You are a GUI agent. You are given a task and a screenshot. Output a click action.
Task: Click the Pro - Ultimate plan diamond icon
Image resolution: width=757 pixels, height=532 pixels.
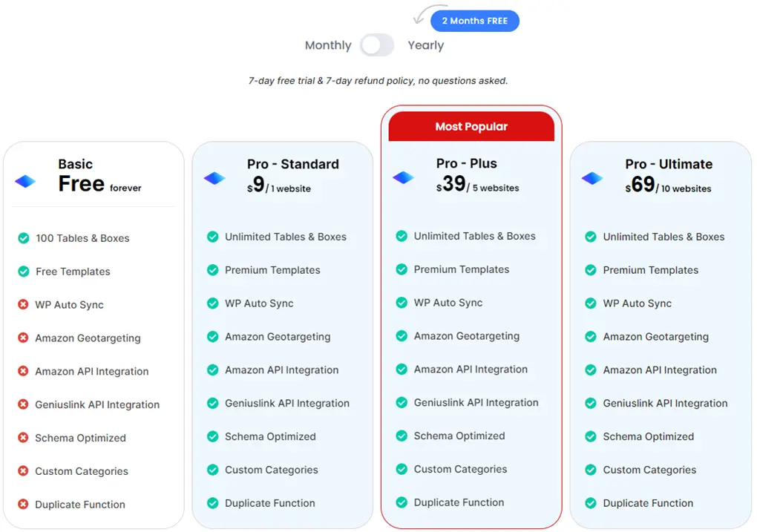(592, 177)
